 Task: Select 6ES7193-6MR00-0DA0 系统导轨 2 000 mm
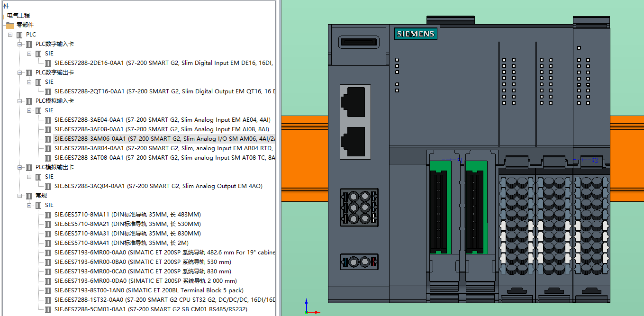tap(145, 281)
